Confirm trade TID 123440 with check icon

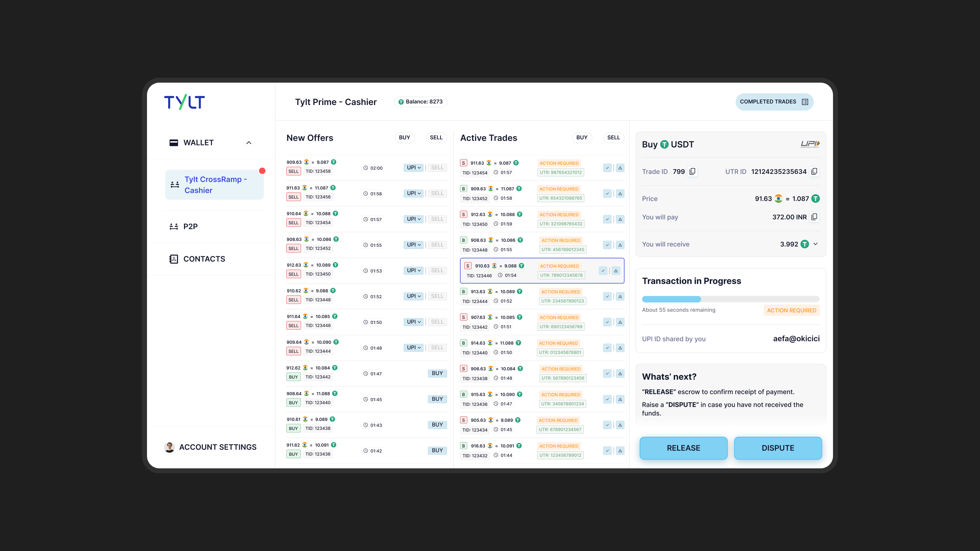607,347
